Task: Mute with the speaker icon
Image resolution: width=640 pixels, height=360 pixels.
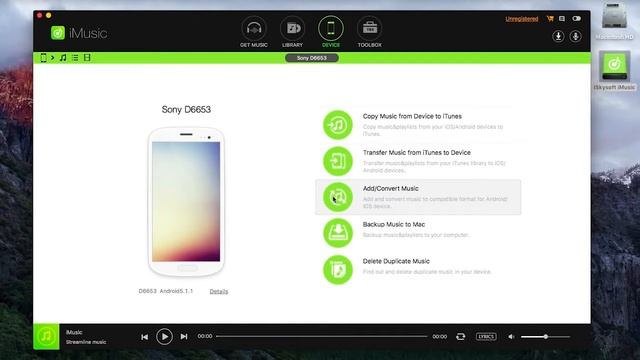Action: 511,337
